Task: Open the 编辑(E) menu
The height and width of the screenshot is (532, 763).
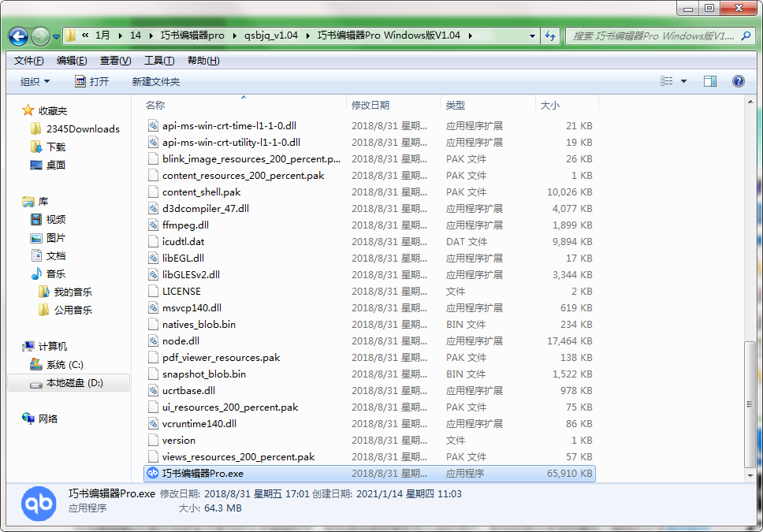Action: pyautogui.click(x=72, y=61)
